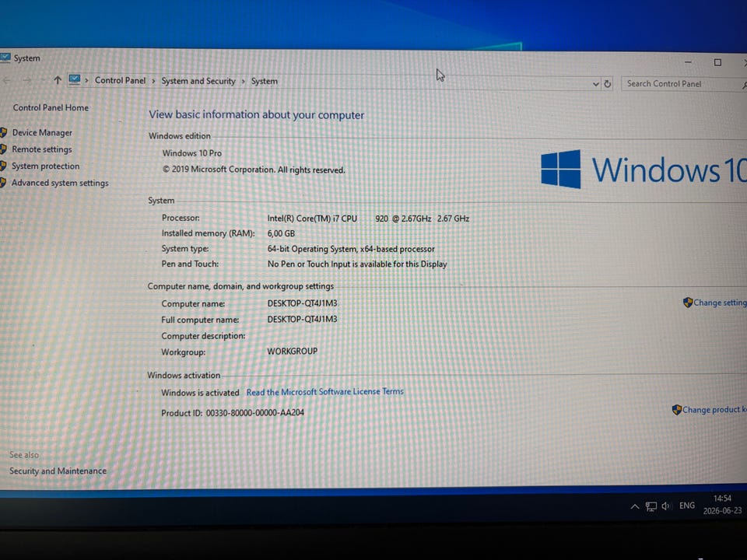The height and width of the screenshot is (560, 747).
Task: Click shield icon next to Change product key
Action: point(676,410)
